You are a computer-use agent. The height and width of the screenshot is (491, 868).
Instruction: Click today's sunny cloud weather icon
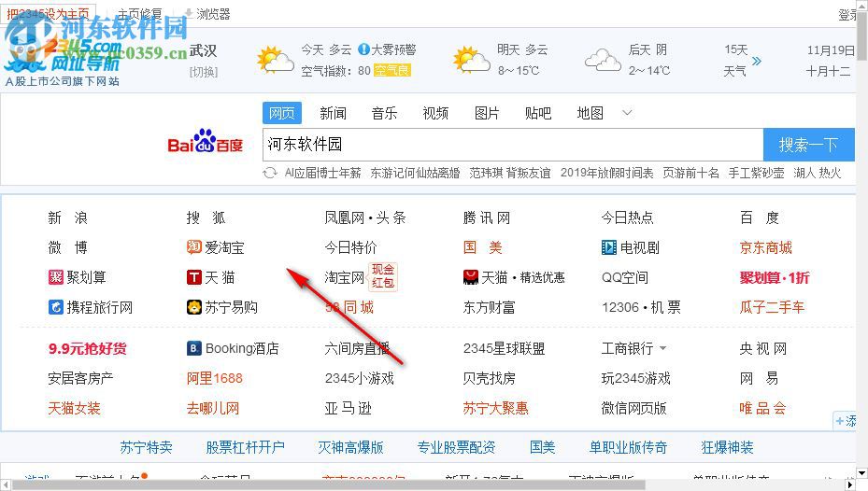275,60
